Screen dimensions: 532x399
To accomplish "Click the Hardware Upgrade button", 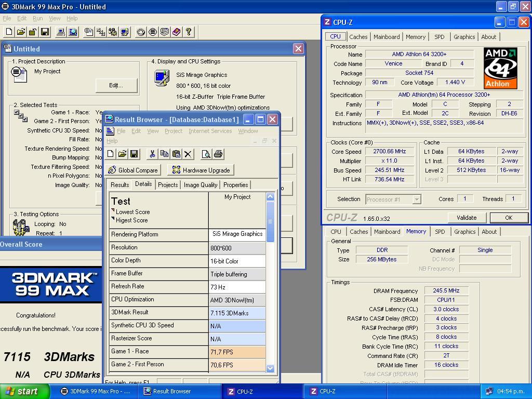I will coord(201,170).
